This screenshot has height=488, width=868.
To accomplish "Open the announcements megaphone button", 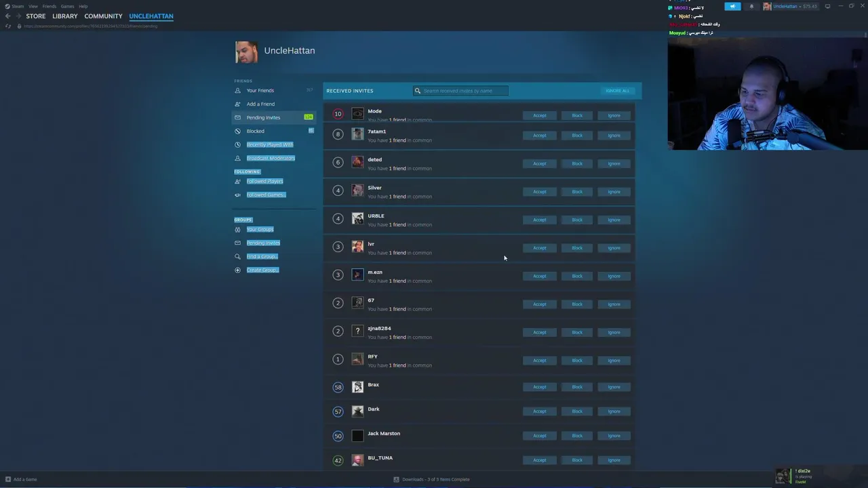I will [x=732, y=6].
